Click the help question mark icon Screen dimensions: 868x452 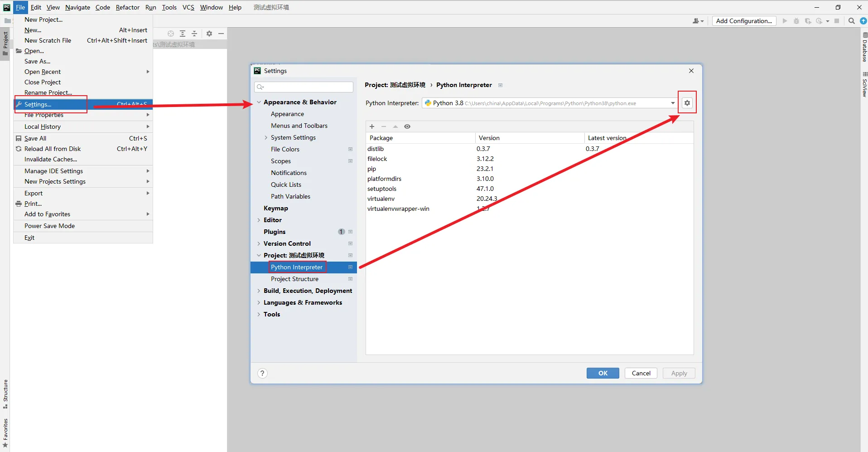pos(262,373)
